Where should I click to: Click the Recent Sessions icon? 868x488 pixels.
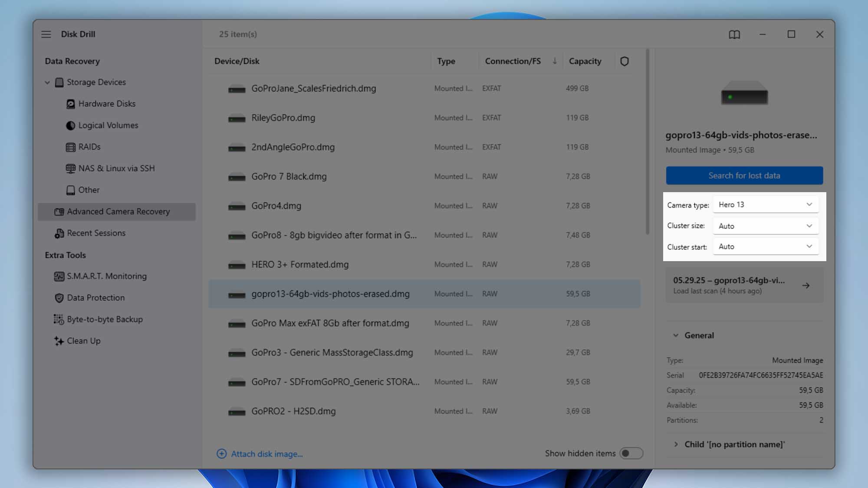click(59, 233)
